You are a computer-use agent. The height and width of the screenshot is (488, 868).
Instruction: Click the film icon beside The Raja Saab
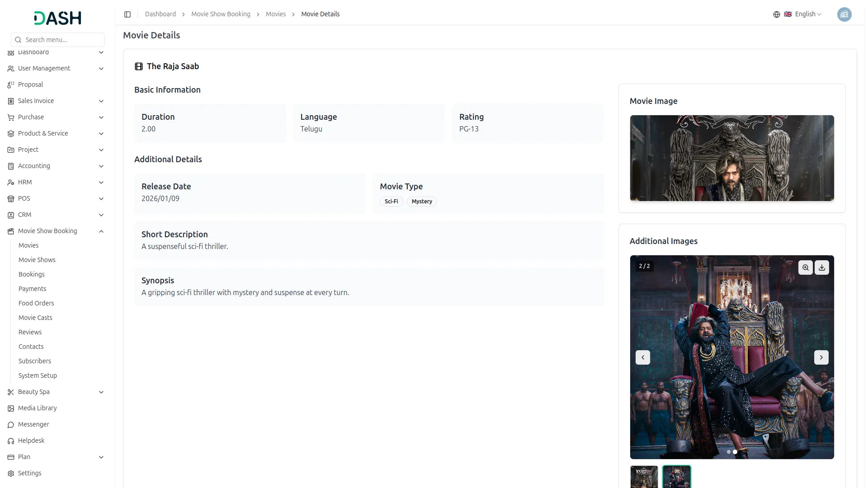click(x=138, y=66)
